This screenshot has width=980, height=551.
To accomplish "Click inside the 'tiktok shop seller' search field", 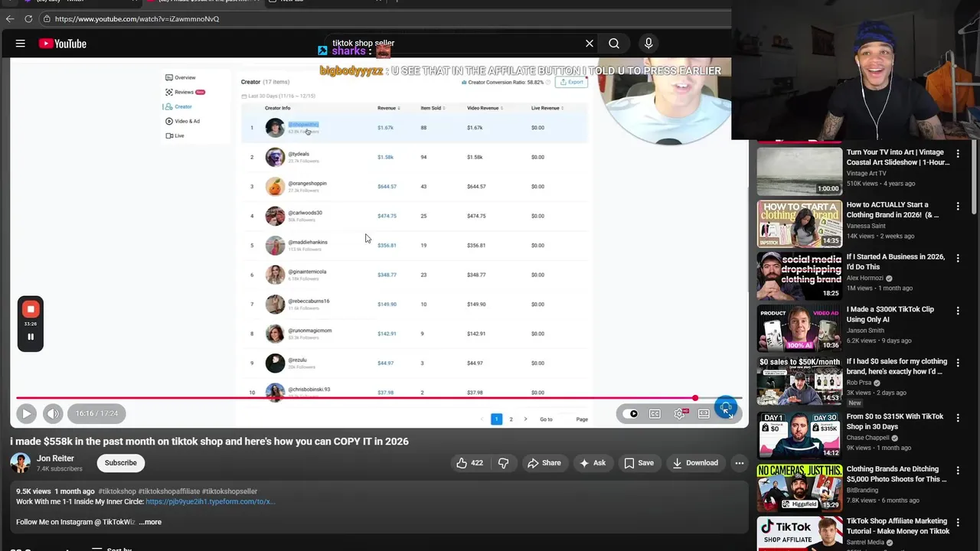I will (x=452, y=44).
